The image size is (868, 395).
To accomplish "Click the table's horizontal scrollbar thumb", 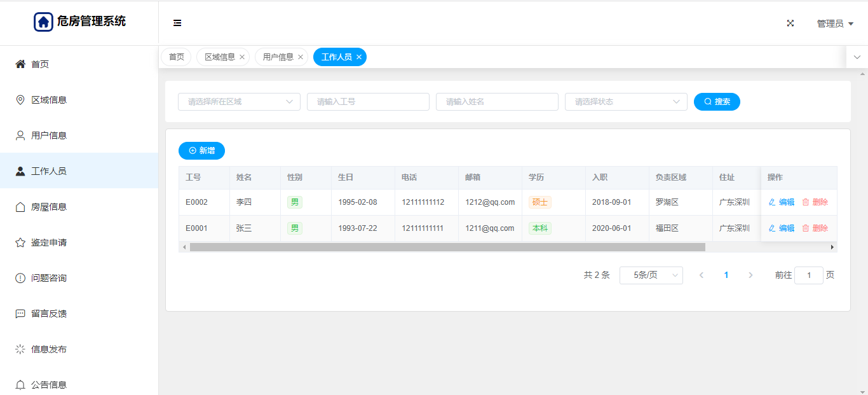I will point(447,247).
